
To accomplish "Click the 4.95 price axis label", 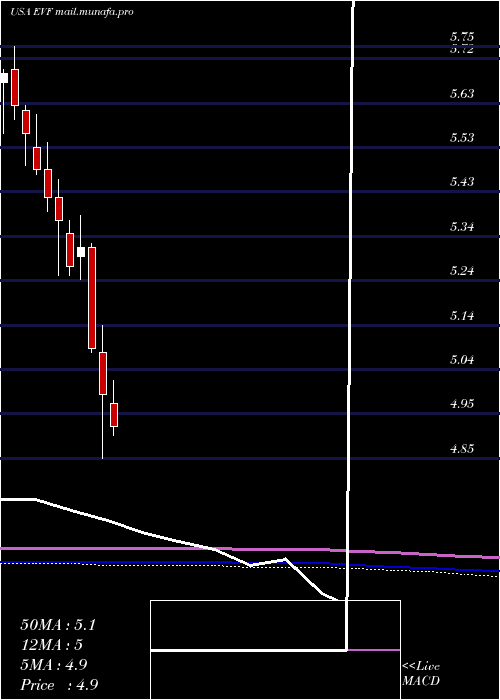I will pos(462,404).
